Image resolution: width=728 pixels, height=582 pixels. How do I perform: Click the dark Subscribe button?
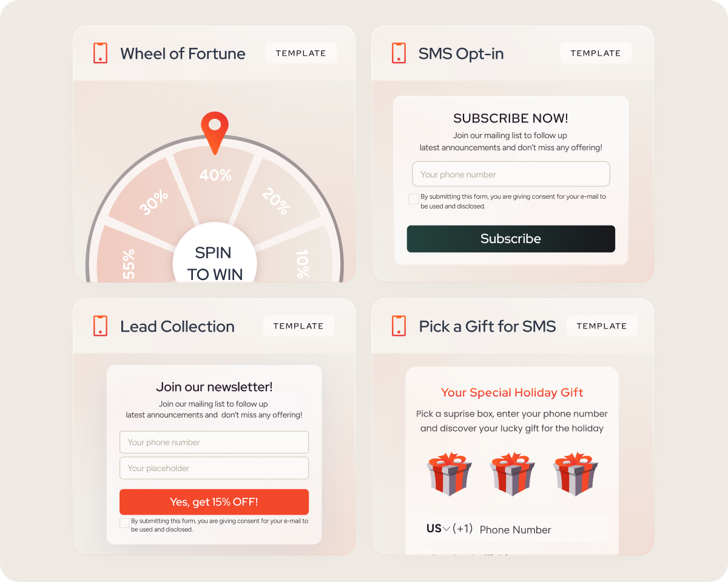511,239
